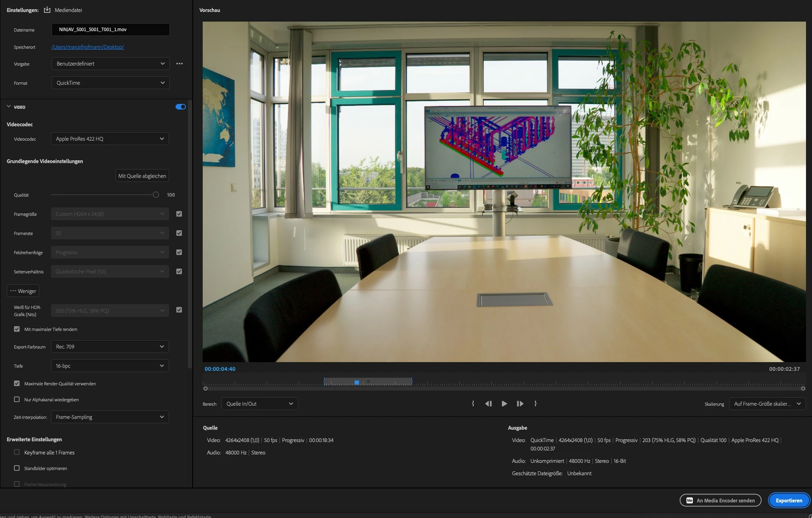This screenshot has height=518, width=812.
Task: Open Export-Farbraum Rec. 709 dropdown
Action: point(110,347)
